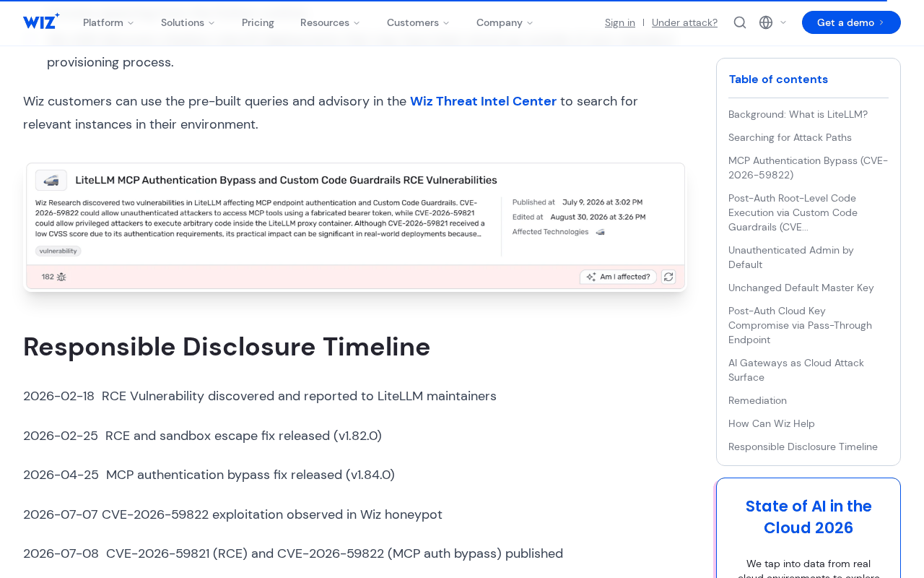The image size is (924, 578).
Task: Click the refresh icon in advisory screenshot
Action: [x=668, y=277]
